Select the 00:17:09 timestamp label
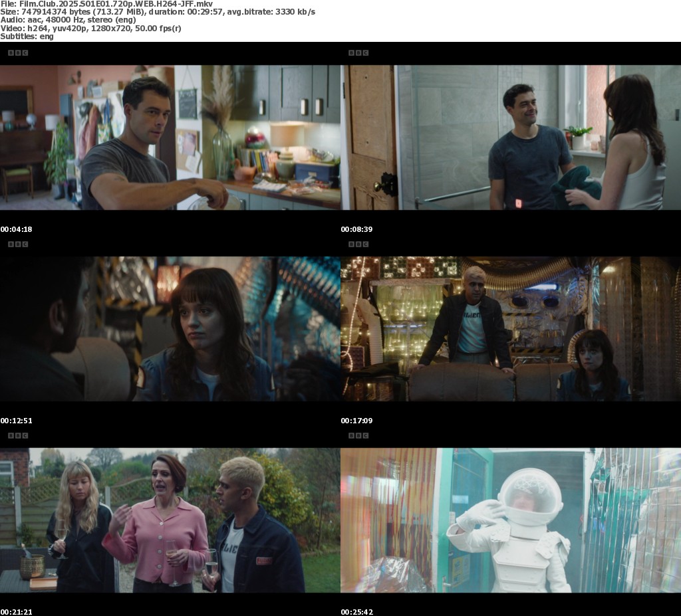 [x=357, y=421]
